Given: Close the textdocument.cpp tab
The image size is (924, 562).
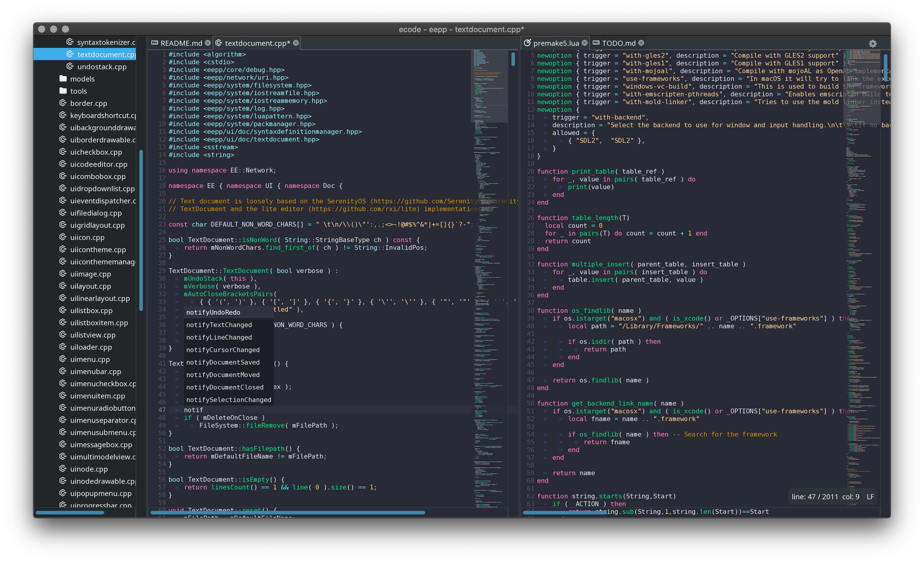Looking at the screenshot, I should (x=296, y=43).
